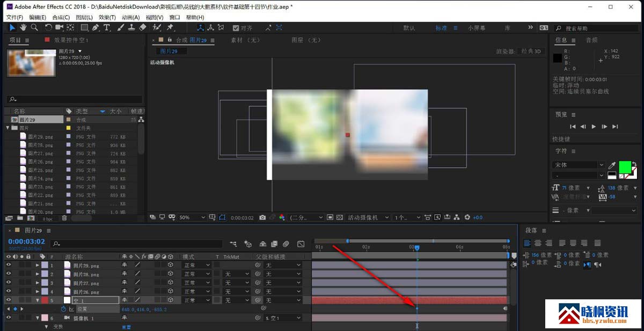Open the 图层(L) menu
This screenshot has width=644, height=331.
[85, 17]
